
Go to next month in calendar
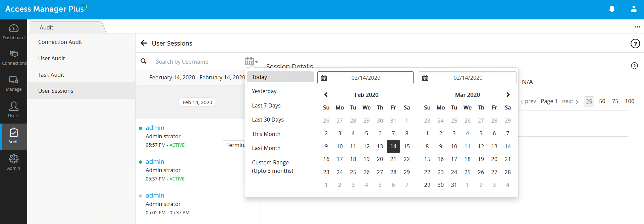(508, 95)
